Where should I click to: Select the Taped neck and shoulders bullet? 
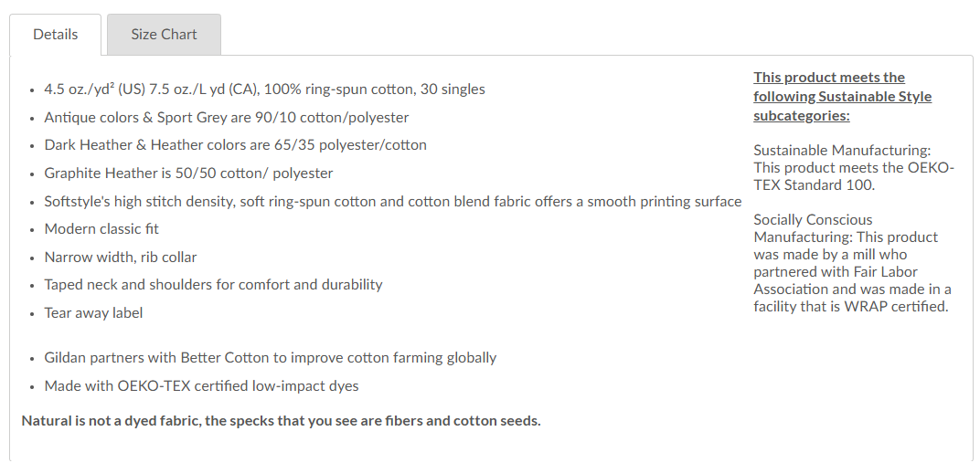coord(213,285)
